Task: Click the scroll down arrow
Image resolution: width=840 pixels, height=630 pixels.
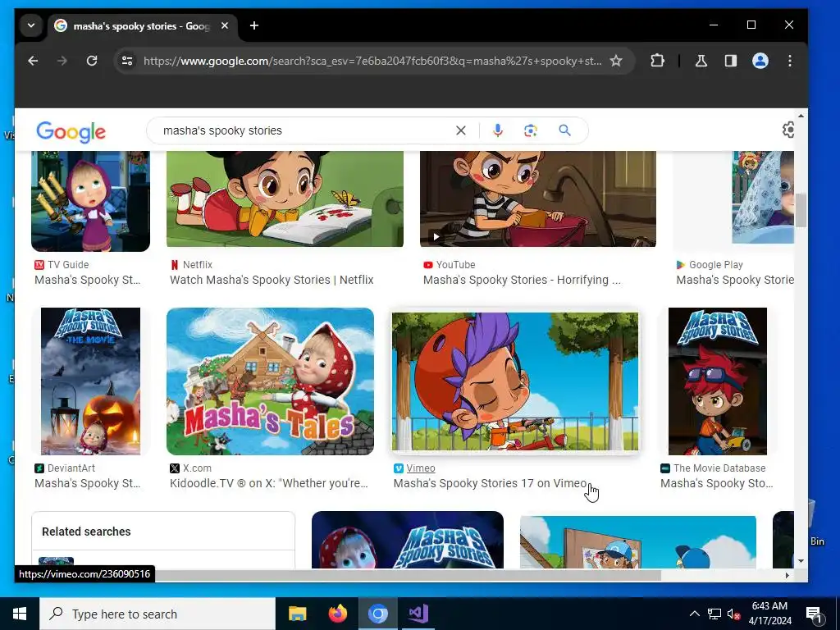Action: [801, 561]
